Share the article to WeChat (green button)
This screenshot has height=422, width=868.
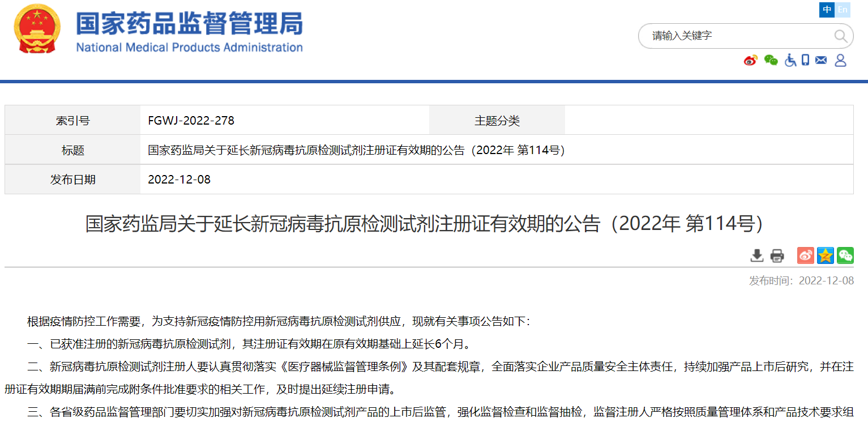tap(845, 255)
